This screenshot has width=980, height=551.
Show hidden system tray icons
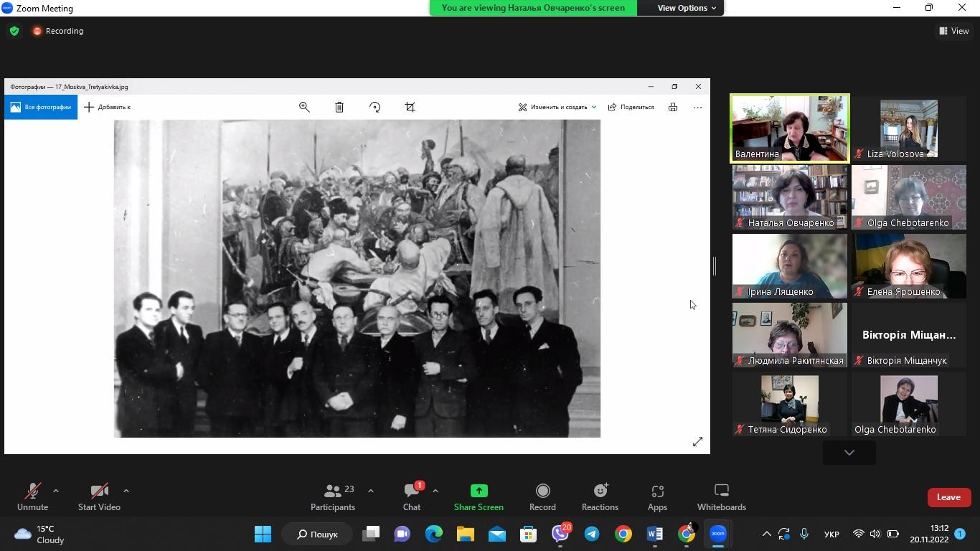tap(766, 534)
